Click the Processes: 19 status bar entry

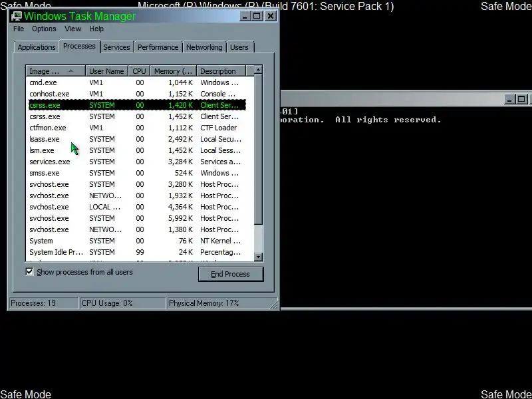(x=44, y=303)
